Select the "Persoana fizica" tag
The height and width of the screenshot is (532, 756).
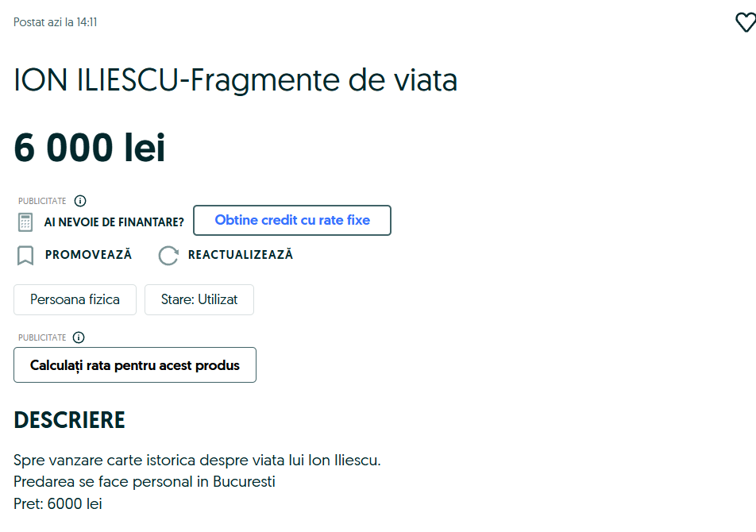click(75, 300)
